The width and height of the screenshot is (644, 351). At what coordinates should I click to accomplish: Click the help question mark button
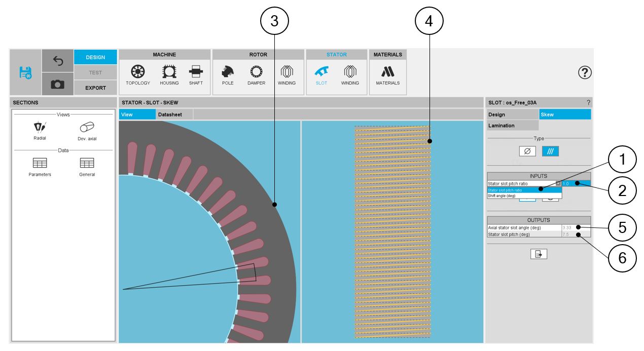[x=585, y=73]
